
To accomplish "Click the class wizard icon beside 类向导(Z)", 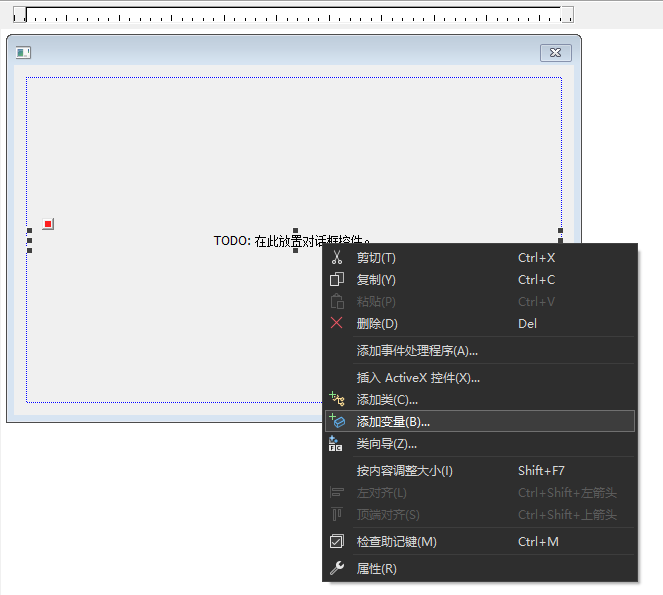I will coord(336,443).
